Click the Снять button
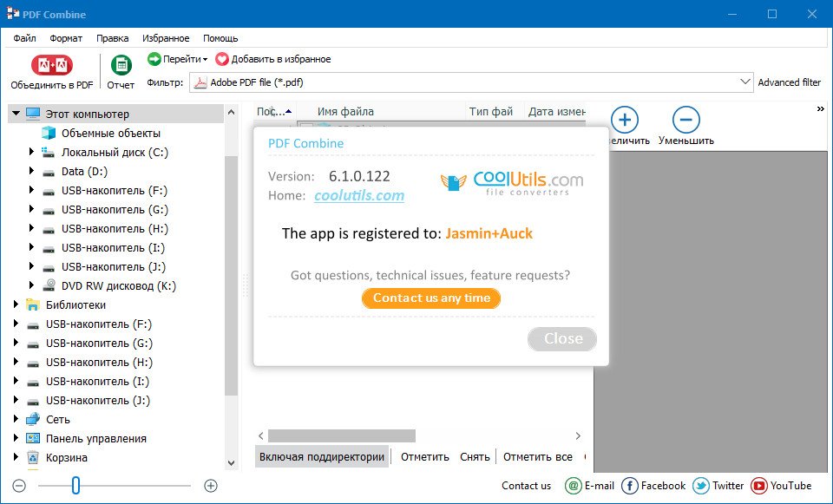The height and width of the screenshot is (504, 833). pos(475,457)
